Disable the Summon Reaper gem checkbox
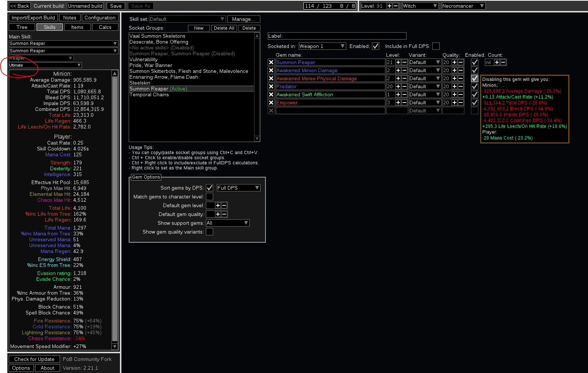The width and height of the screenshot is (588, 373). (x=475, y=62)
